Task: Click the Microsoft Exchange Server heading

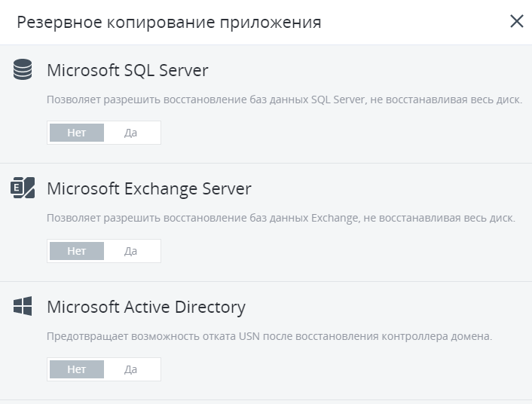Action: coord(148,188)
